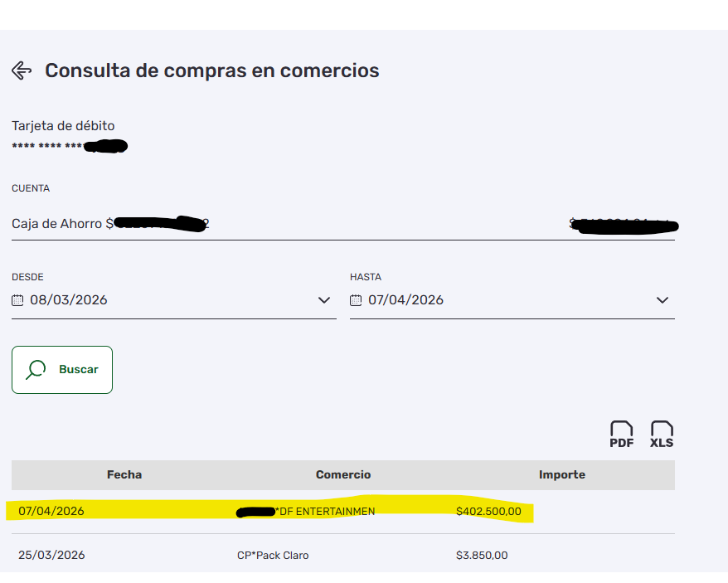Click the amount $402.500,00
The height and width of the screenshot is (583, 728).
[488, 512]
